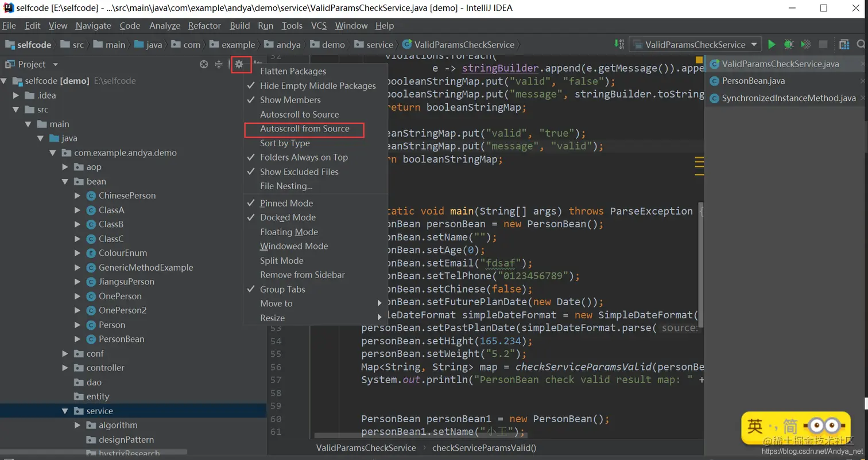
Task: Run with coverage icon in toolbar
Action: [x=806, y=44]
